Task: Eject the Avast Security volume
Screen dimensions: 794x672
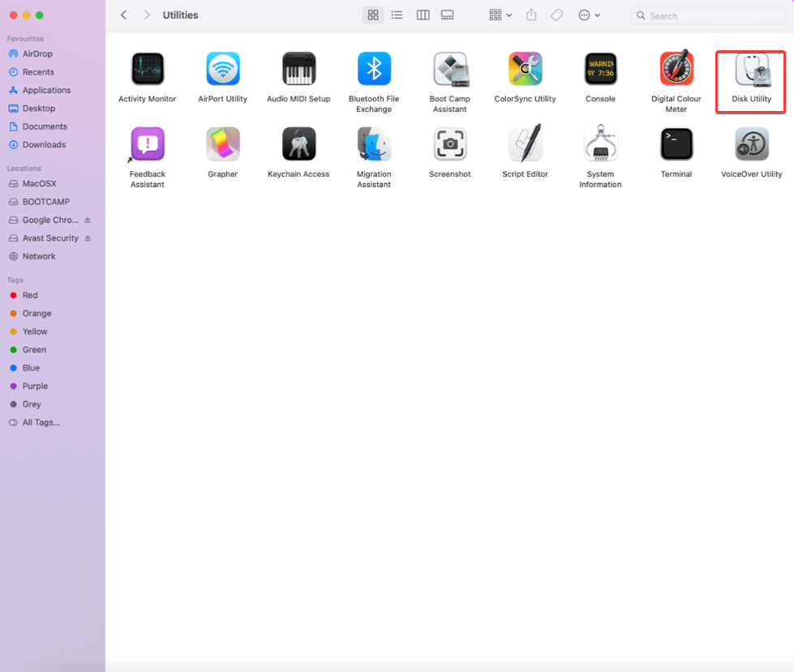Action: click(88, 238)
